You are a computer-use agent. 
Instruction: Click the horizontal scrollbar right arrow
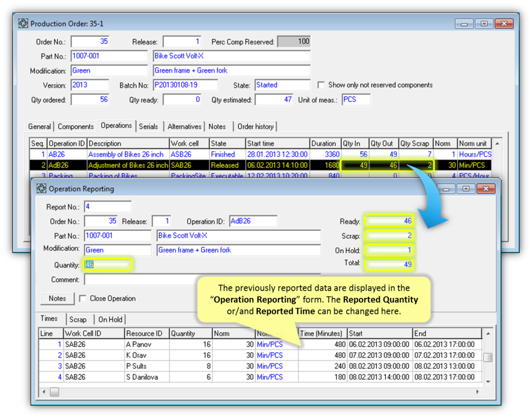(477, 392)
